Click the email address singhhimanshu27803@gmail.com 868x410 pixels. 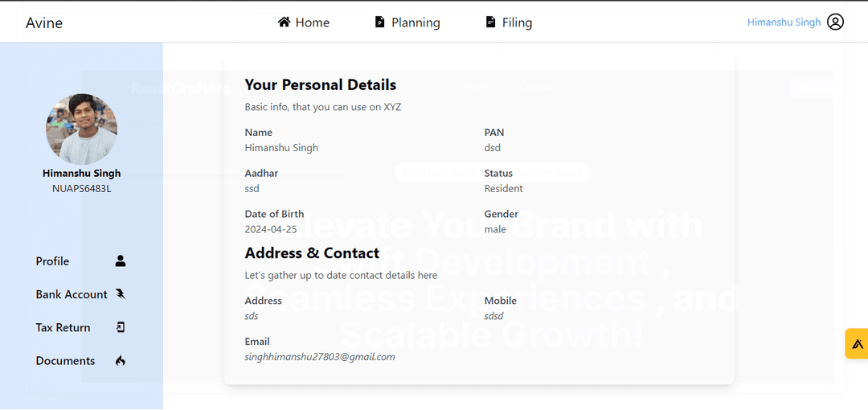coord(320,357)
